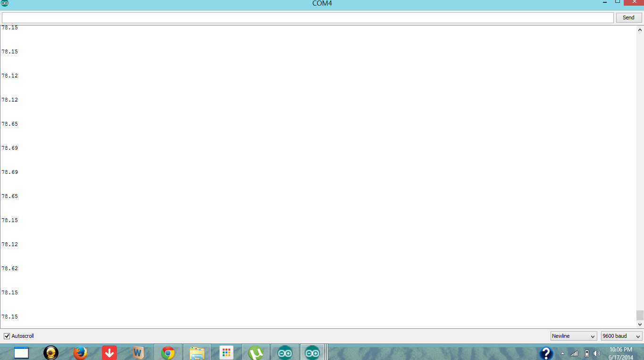
Task: Open uTorrent from the taskbar
Action: coord(256,352)
